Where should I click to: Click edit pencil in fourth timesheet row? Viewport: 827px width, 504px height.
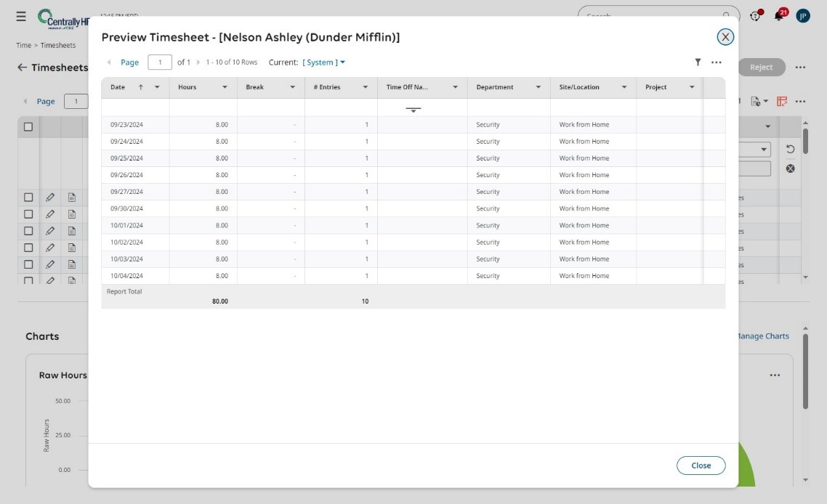tap(50, 248)
